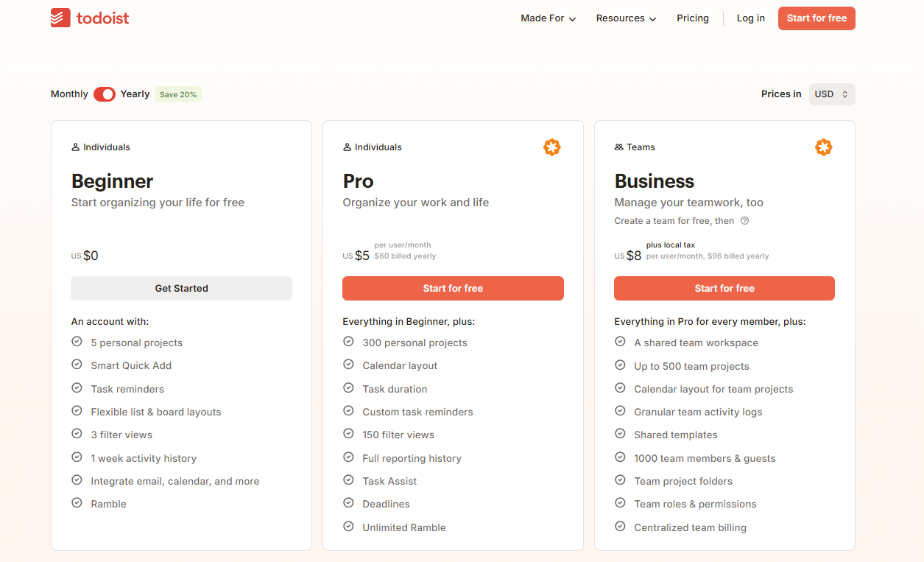Click the "Business" plan heading
The width and height of the screenshot is (924, 562).
[x=655, y=181]
